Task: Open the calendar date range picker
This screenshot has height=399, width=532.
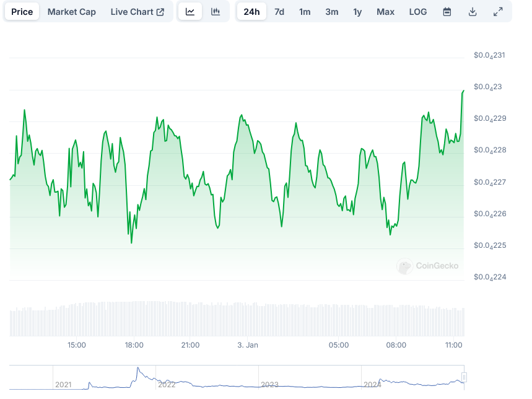Action: [447, 12]
